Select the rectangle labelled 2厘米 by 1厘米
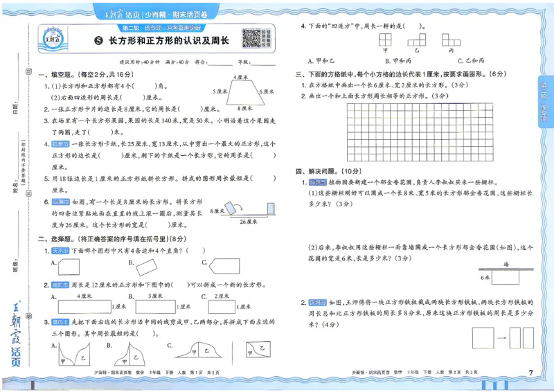Image resolution: width=554 pixels, height=392 pixels. [x=222, y=307]
